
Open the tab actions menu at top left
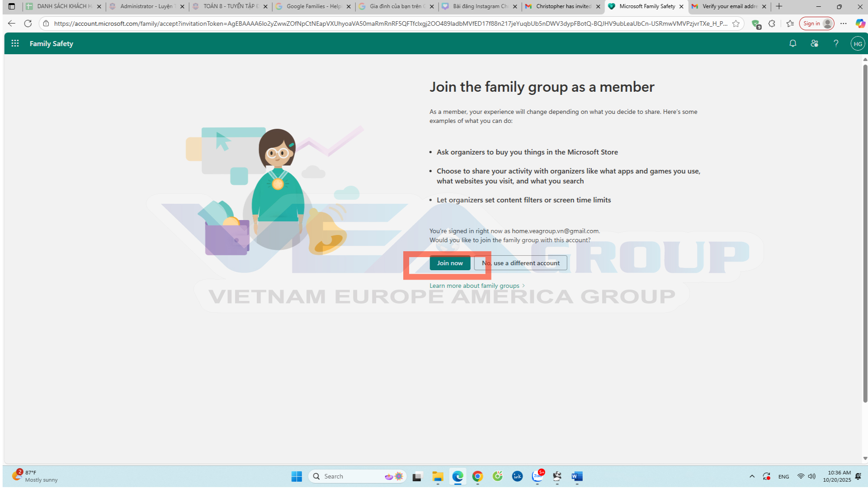pos(12,6)
